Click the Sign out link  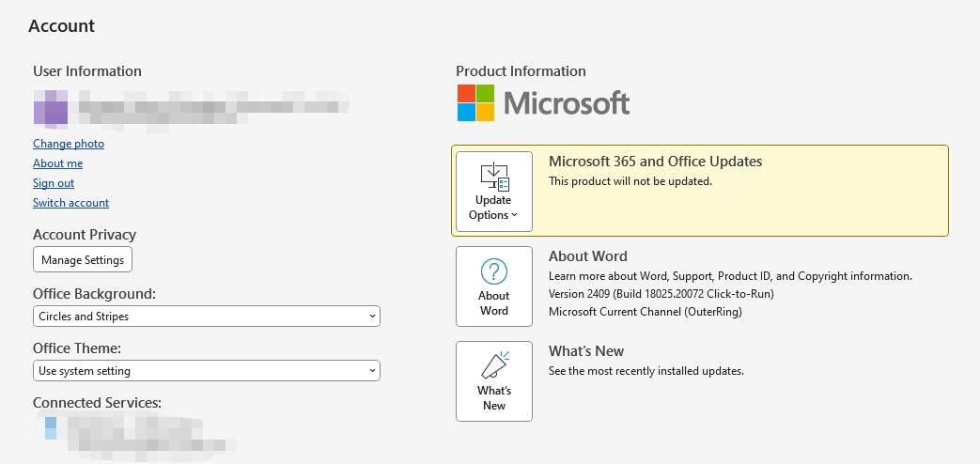coord(54,183)
